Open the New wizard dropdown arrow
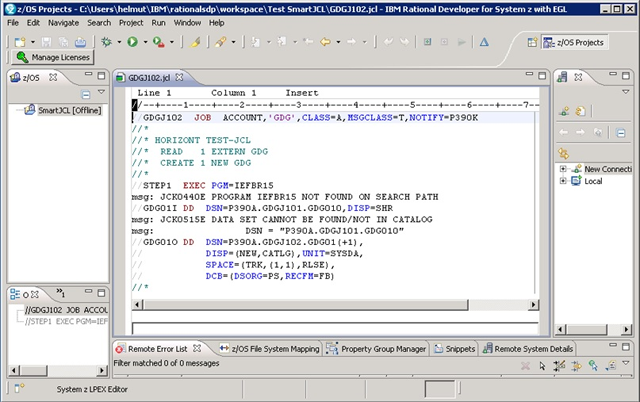This screenshot has width=640, height=402. 33,42
